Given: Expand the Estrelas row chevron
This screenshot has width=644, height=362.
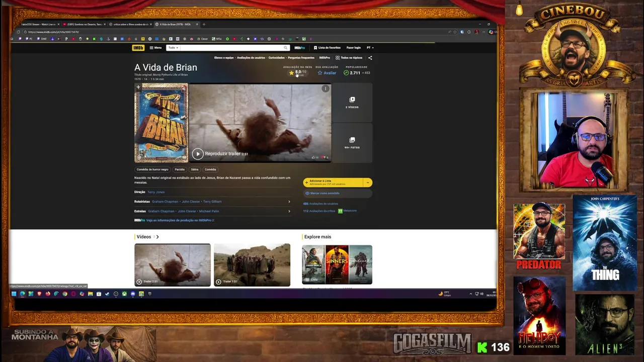Looking at the screenshot, I should click(289, 211).
